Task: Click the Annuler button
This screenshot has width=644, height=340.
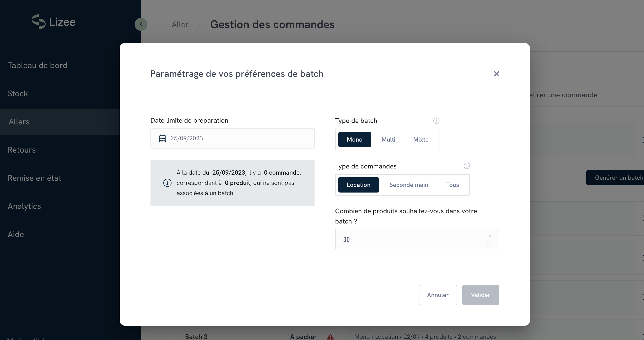Action: click(x=438, y=295)
